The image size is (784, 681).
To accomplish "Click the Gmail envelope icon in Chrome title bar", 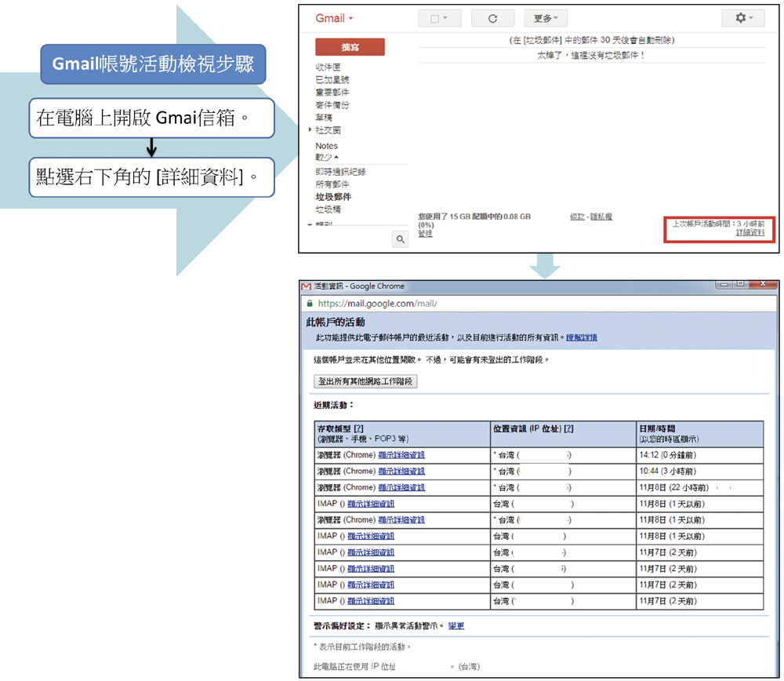I will tap(307, 286).
